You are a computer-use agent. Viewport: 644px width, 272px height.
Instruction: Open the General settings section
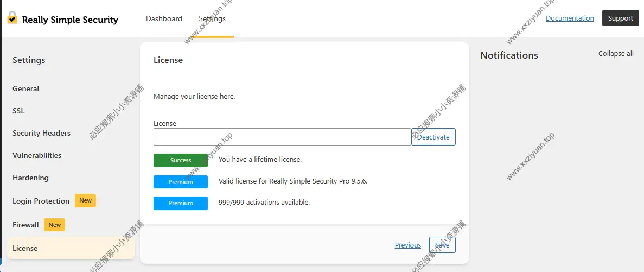(x=26, y=88)
